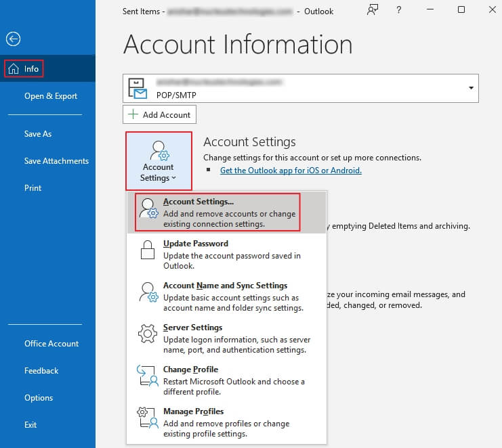Click 'Change settings for this account' description text

point(312,158)
